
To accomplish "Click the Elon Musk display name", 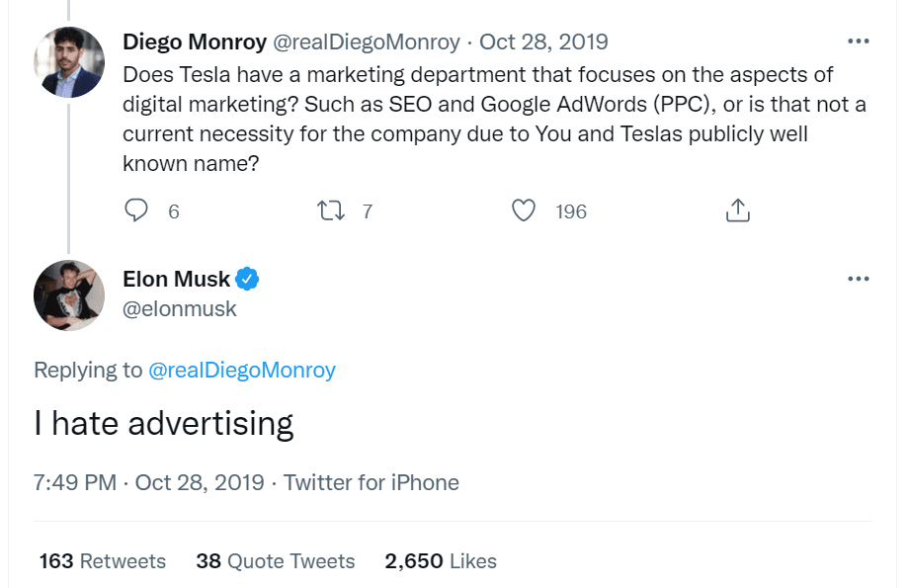I will pyautogui.click(x=176, y=279).
